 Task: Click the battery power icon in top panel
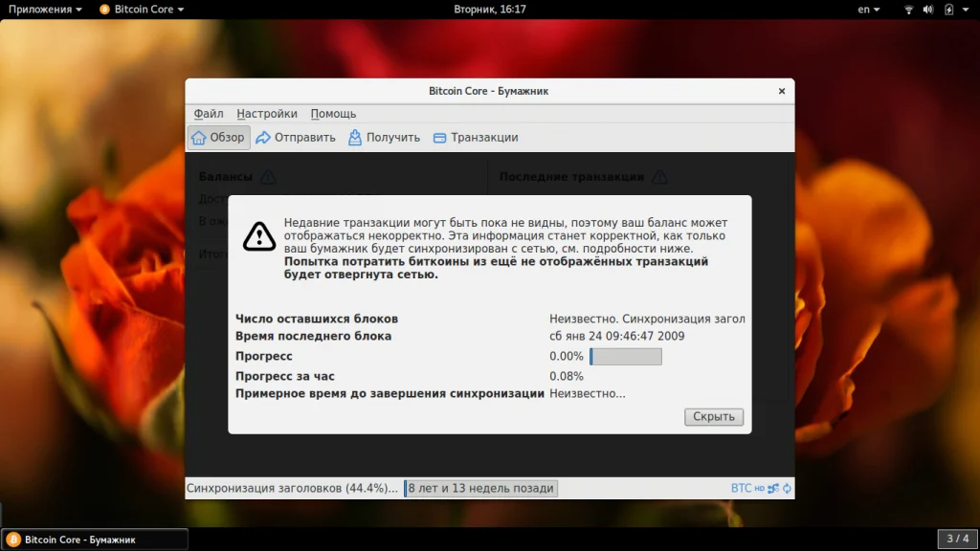(x=948, y=10)
